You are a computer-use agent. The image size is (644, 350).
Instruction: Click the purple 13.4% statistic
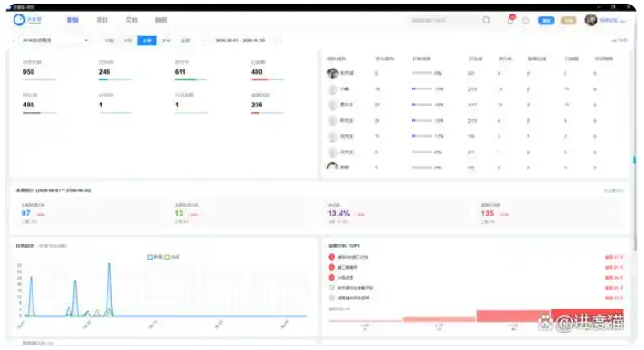pos(339,214)
